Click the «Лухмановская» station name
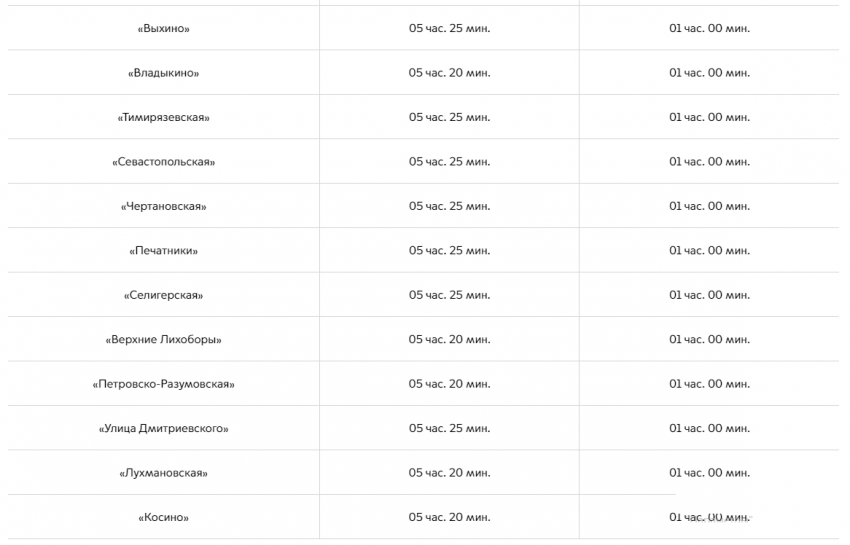This screenshot has width=850, height=545. 163,473
